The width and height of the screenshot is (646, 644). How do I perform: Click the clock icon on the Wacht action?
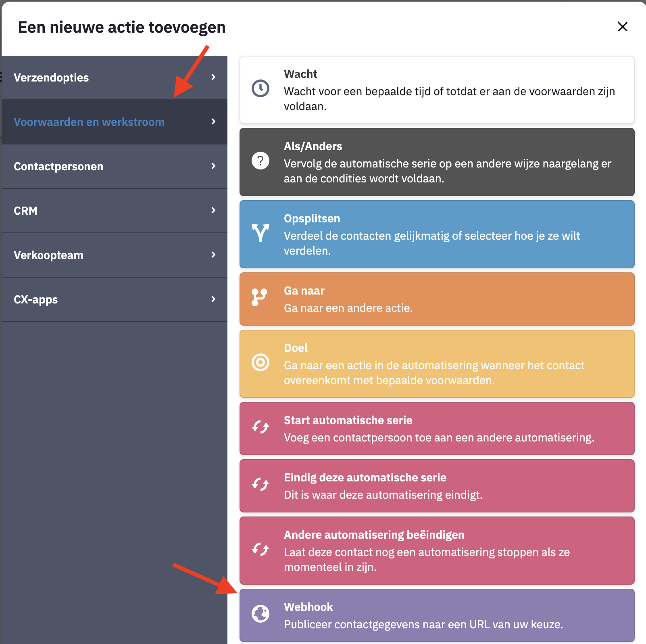[x=260, y=88]
